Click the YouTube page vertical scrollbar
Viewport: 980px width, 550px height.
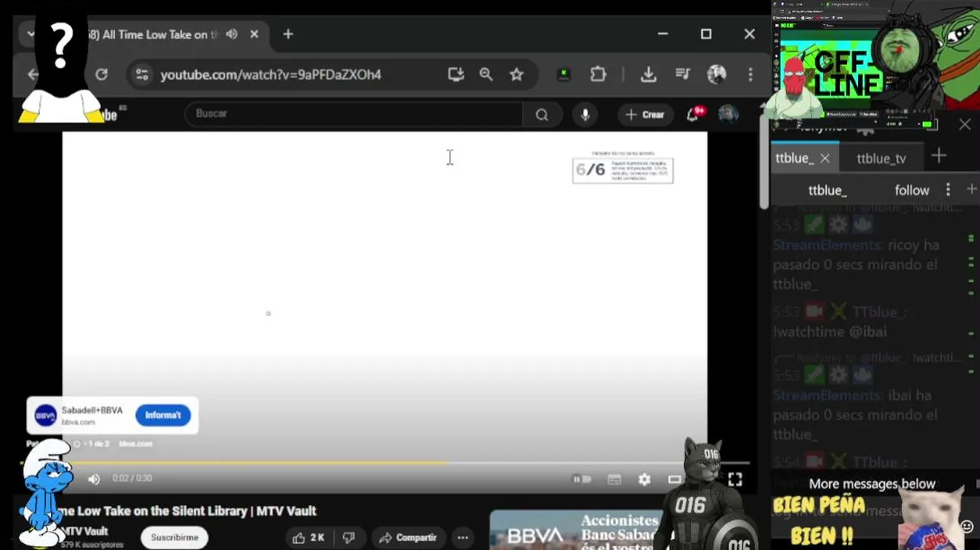tap(764, 163)
